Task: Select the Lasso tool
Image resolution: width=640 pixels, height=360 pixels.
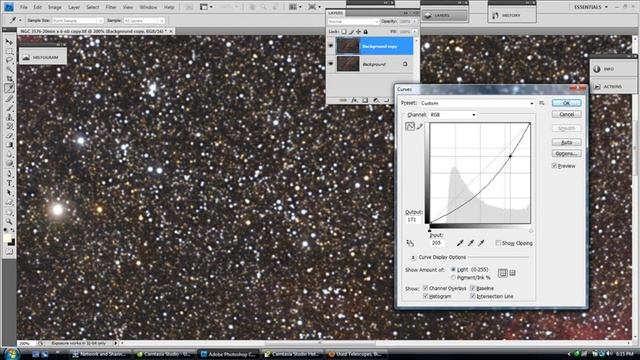Action: coord(9,60)
